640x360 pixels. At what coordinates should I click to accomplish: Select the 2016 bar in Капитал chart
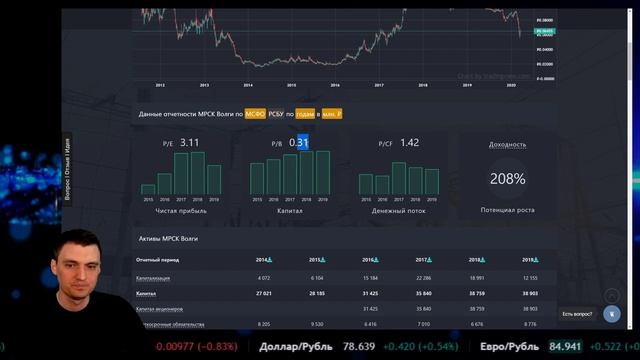click(273, 177)
